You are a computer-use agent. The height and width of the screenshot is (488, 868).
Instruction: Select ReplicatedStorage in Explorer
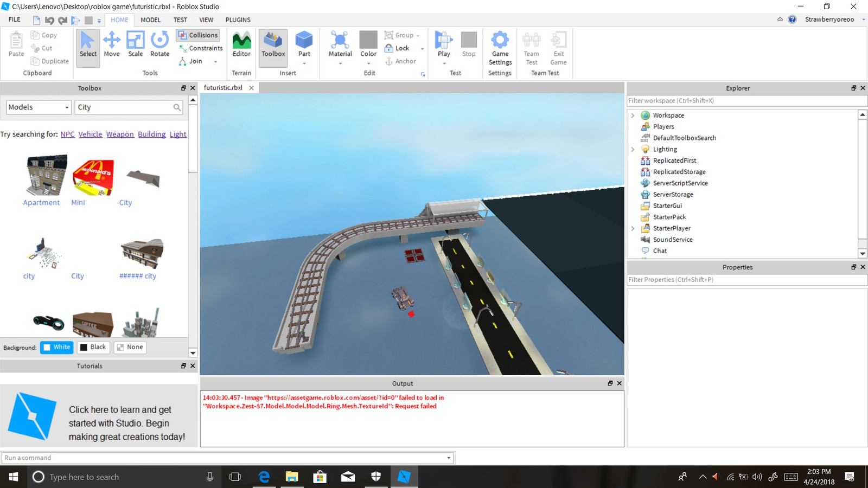[x=679, y=172]
